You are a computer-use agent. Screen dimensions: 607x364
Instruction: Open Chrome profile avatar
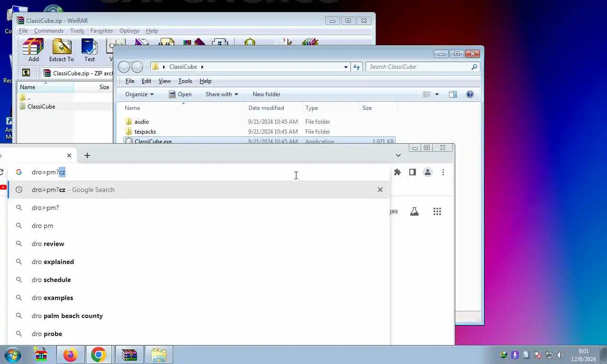pos(428,172)
